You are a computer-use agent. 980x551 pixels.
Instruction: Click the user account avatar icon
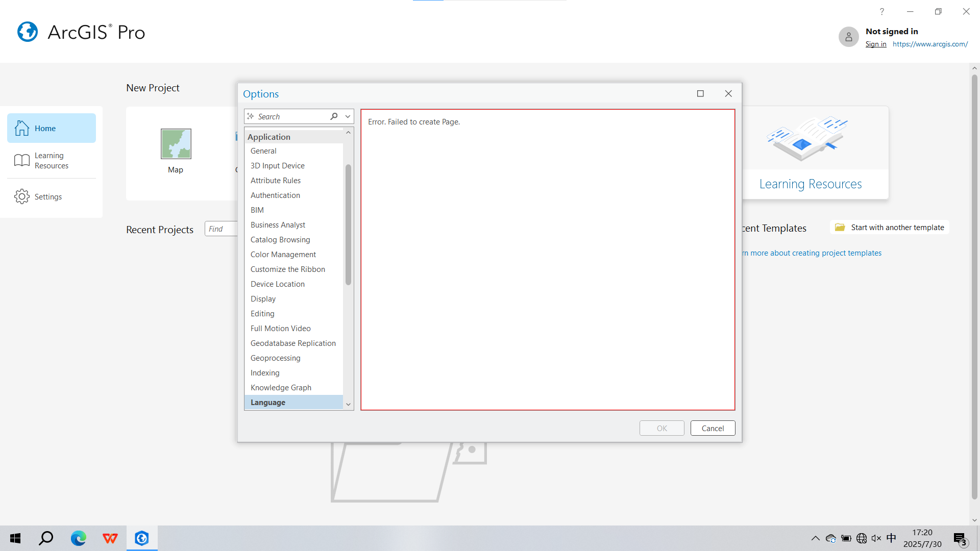[x=848, y=37]
